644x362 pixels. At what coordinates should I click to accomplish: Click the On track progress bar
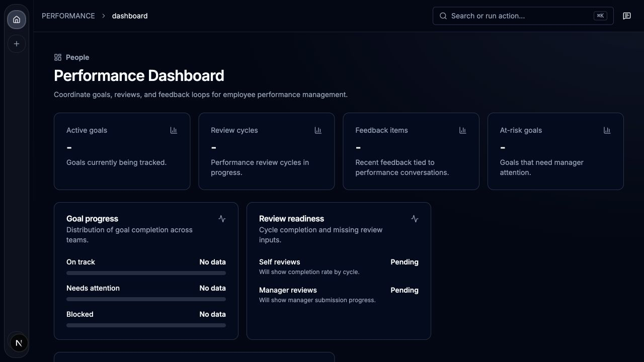(146, 273)
